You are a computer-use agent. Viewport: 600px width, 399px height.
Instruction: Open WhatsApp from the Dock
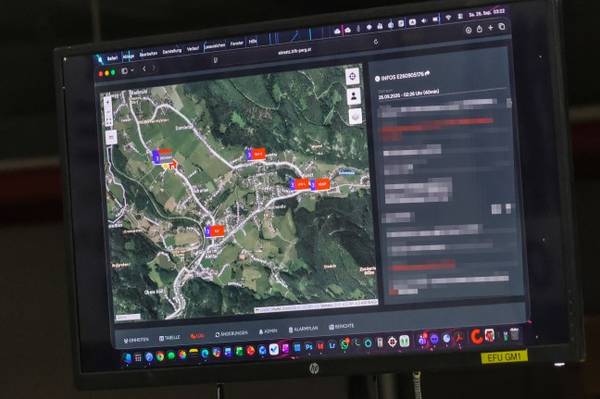click(344, 344)
